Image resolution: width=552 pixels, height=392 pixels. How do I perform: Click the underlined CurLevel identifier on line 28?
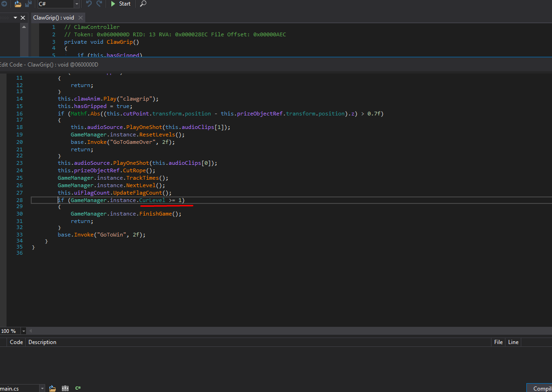[x=152, y=200]
